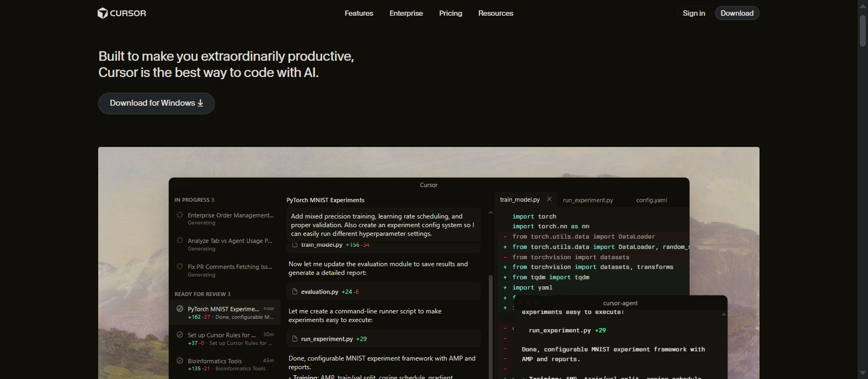Click file icon beside evaluation.py

tap(295, 292)
